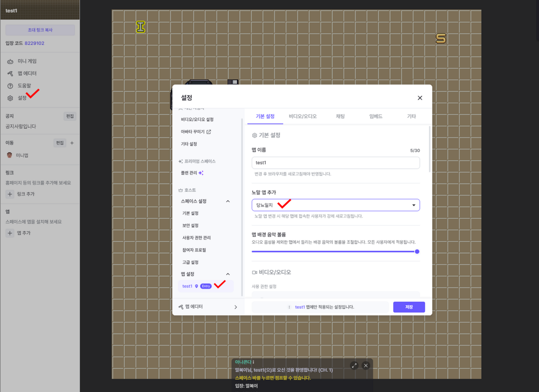This screenshot has width=539, height=392.
Task: Click the Help question mark icon
Action: click(x=10, y=86)
